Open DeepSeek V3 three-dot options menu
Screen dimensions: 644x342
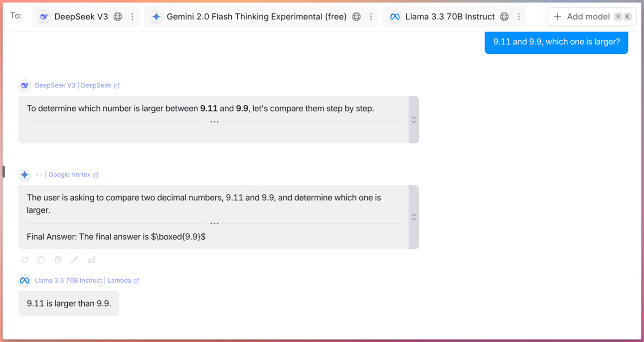[x=132, y=16]
